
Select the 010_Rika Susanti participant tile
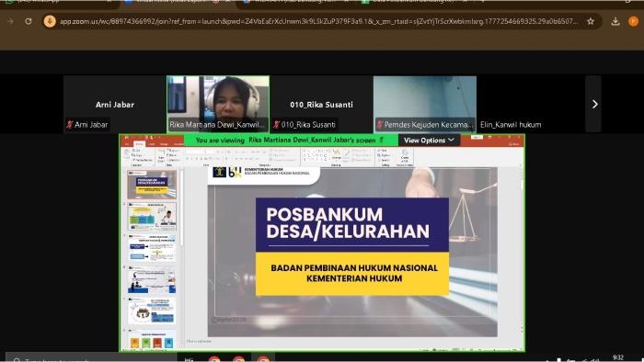(x=322, y=104)
